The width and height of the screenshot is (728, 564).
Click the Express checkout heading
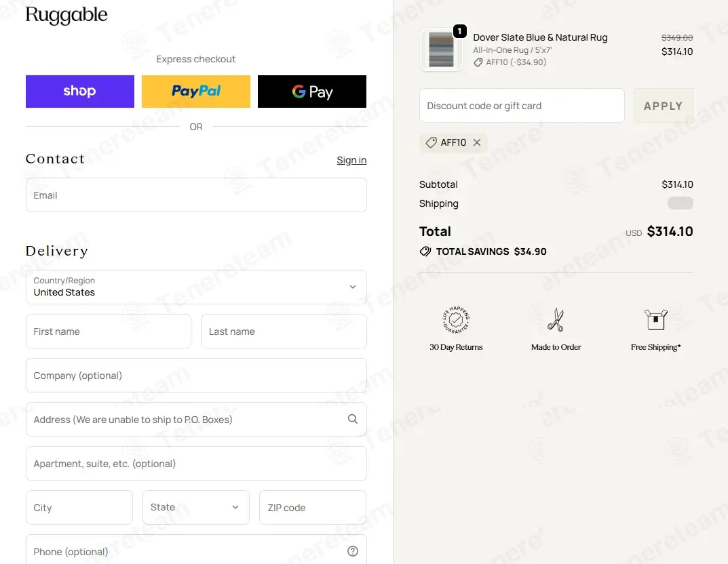coord(196,59)
